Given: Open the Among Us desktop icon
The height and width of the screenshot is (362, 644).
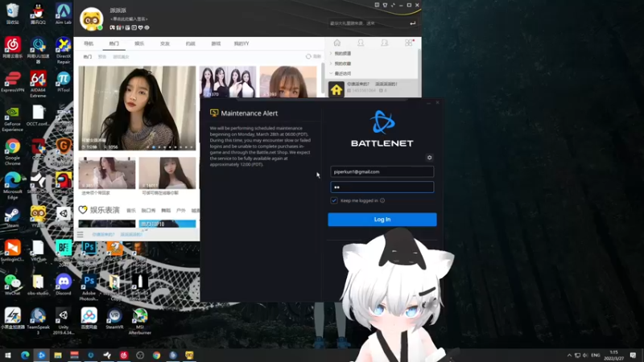Looking at the screenshot, I should [x=64, y=183].
